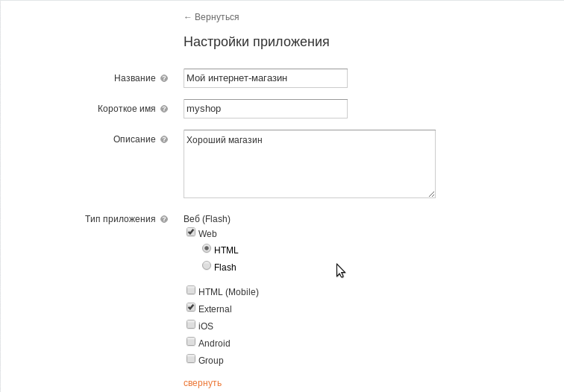Click help icon next to Описание

point(164,139)
